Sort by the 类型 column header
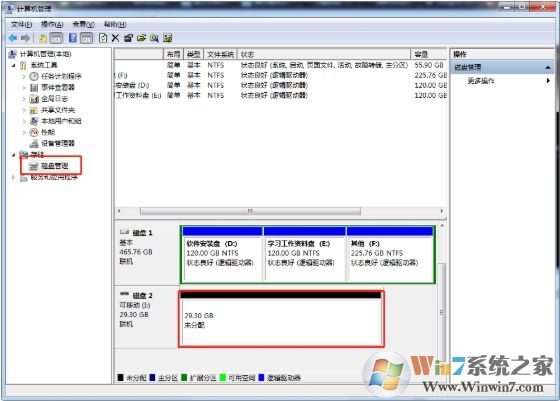The width and height of the screenshot is (560, 401). point(193,54)
